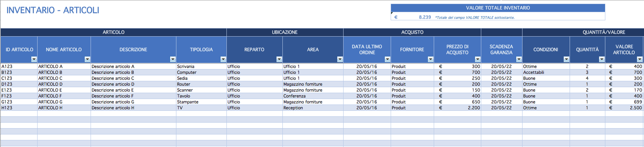
Task: Open the DATA ULTIMO ORDINE filter
Action: [387, 59]
